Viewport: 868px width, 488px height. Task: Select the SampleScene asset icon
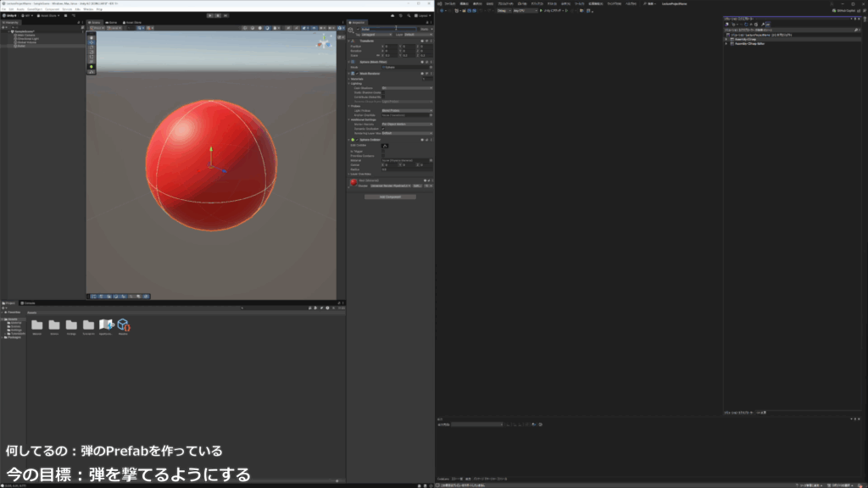coord(106,325)
